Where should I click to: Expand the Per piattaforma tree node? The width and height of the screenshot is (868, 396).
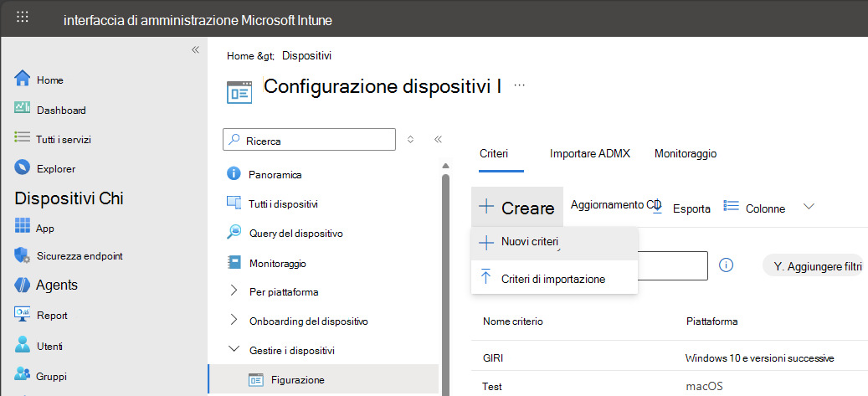pyautogui.click(x=234, y=291)
